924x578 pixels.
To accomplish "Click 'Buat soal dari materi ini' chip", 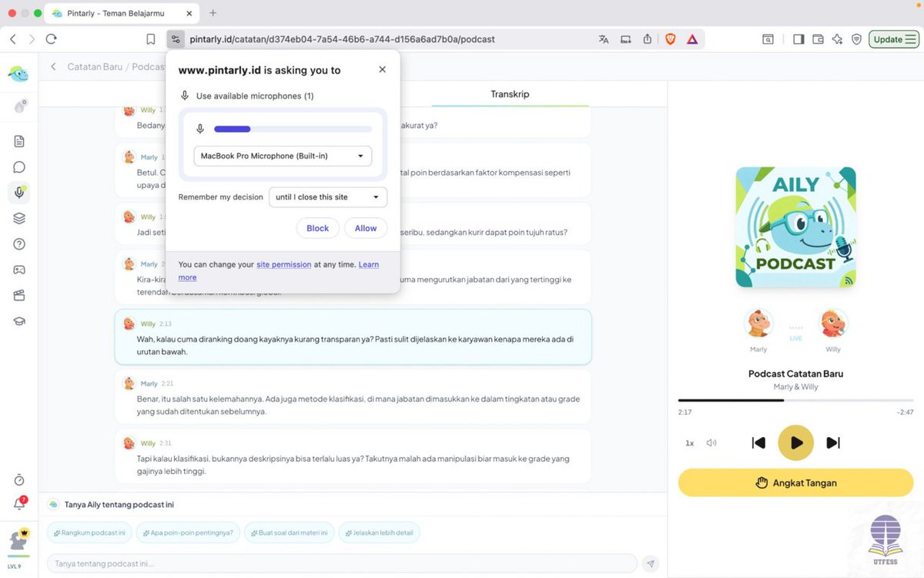I will click(289, 533).
